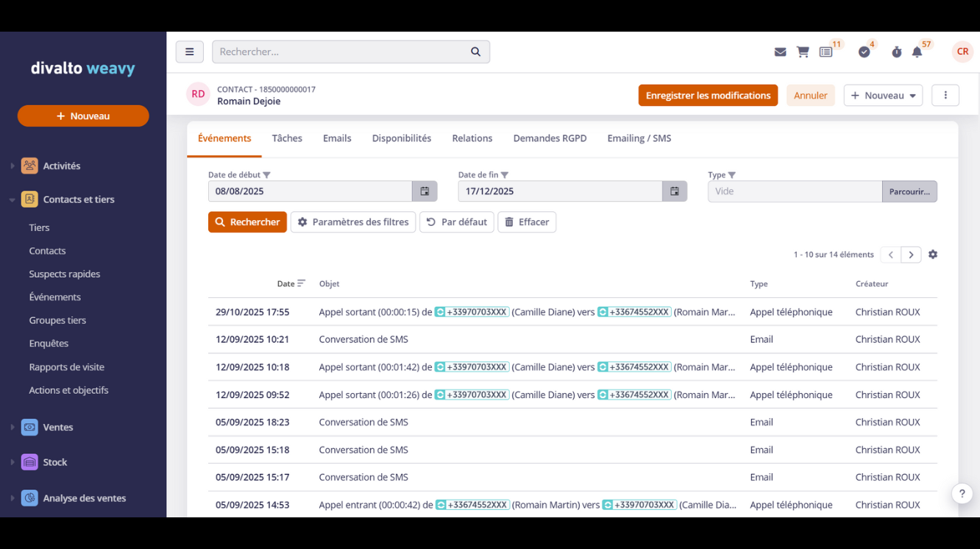Open the Demandes RGPD tab
Image resolution: width=980 pixels, height=549 pixels.
(x=550, y=138)
